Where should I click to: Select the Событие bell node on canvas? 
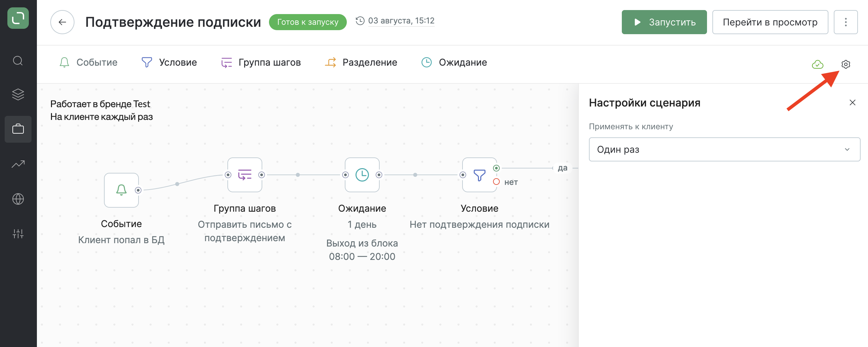click(x=121, y=190)
